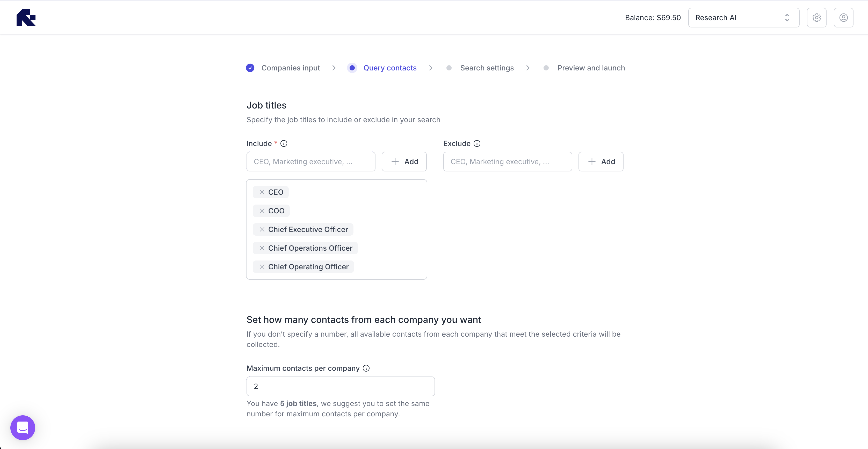This screenshot has height=449, width=868.
Task: Remove Chief Operations Officer tag
Action: click(x=262, y=248)
